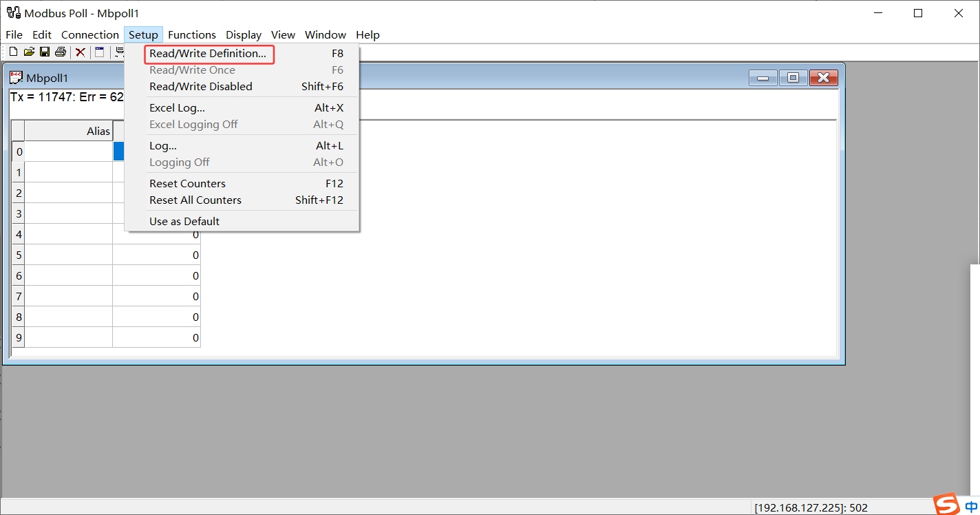Click the value cell in row 7

[x=157, y=296]
